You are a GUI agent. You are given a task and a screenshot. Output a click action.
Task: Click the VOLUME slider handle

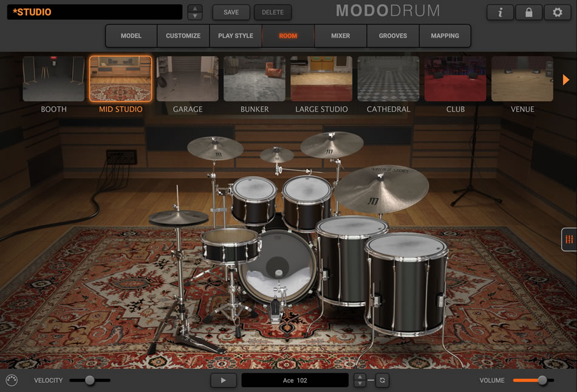click(542, 380)
